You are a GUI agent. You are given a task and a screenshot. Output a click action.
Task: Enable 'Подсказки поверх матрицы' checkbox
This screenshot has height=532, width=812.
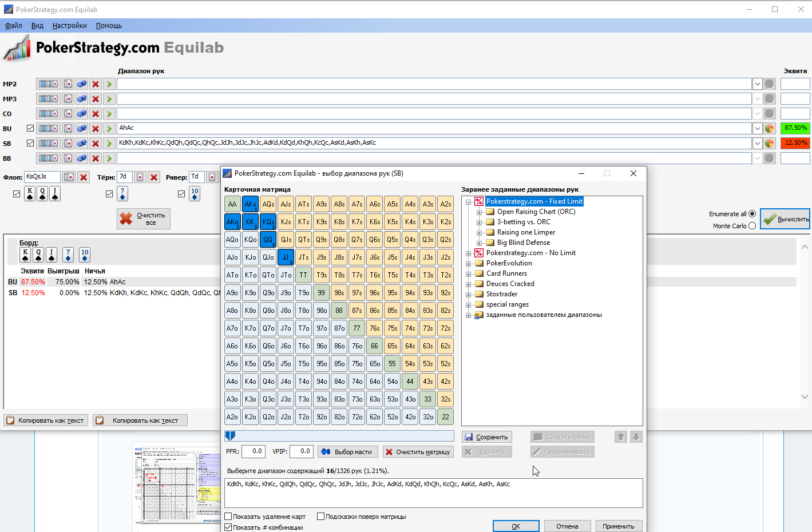[x=321, y=517]
